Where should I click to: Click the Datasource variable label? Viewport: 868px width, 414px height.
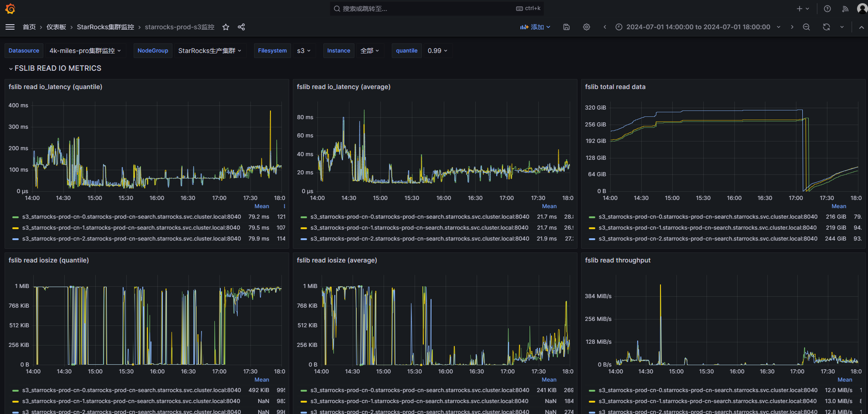click(x=24, y=51)
